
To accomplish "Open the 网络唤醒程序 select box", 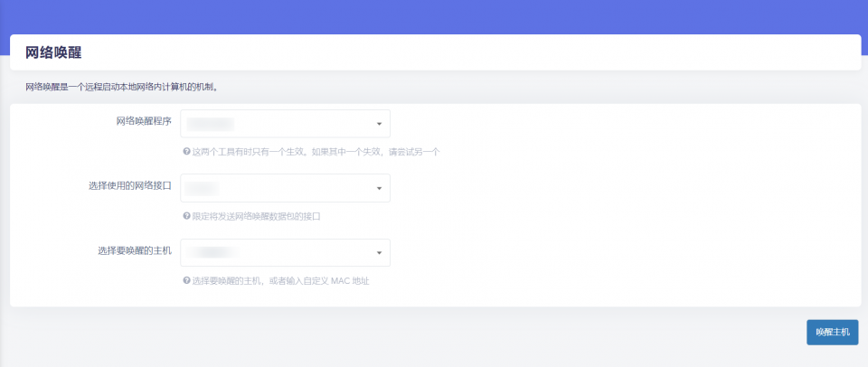I will [285, 124].
